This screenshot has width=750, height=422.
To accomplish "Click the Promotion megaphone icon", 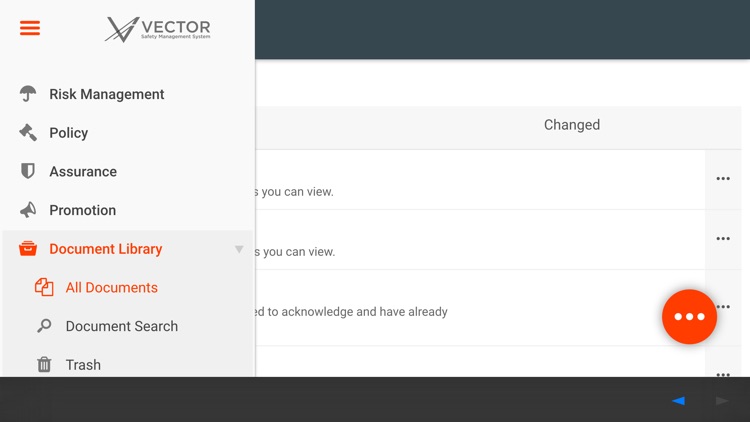I will click(x=28, y=210).
